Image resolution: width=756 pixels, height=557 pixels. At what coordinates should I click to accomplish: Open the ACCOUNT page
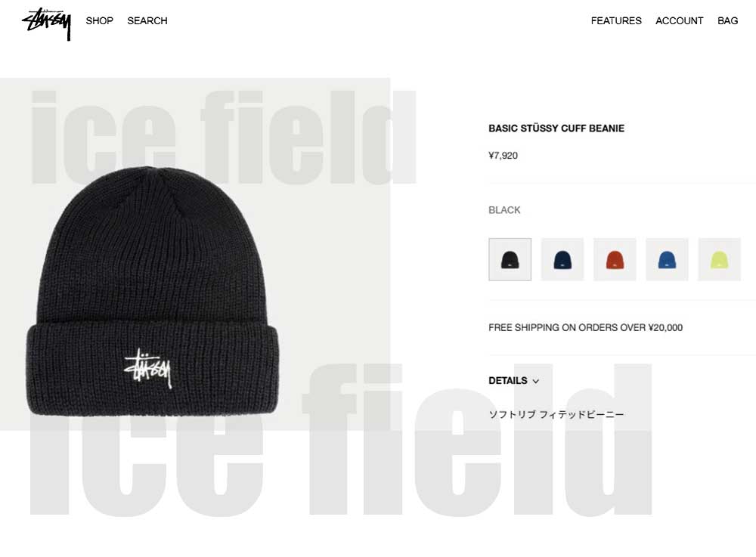[679, 20]
